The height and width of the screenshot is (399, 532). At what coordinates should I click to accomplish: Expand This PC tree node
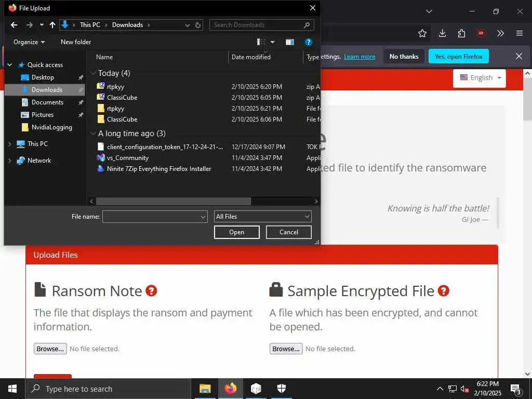click(10, 144)
